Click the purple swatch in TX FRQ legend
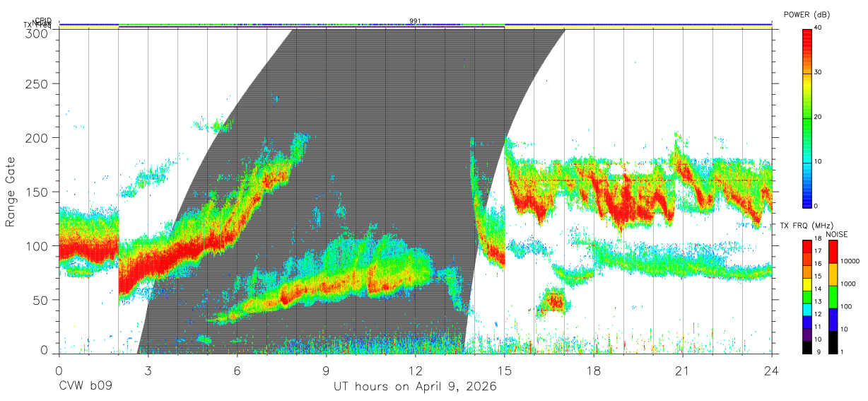Image resolution: width=868 pixels, height=401 pixels. pyautogui.click(x=807, y=334)
